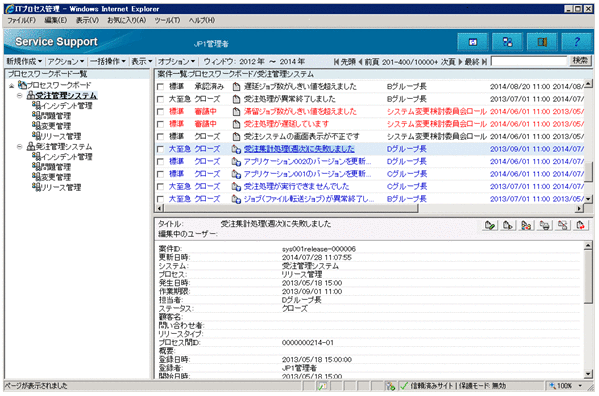Click the status bar popup blocker icon
The image size is (599, 396).
(322, 386)
